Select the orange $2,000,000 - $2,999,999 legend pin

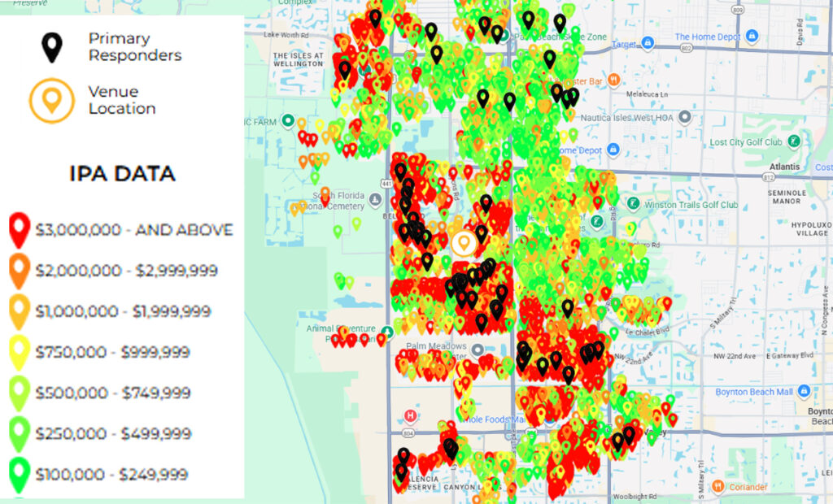coord(20,269)
